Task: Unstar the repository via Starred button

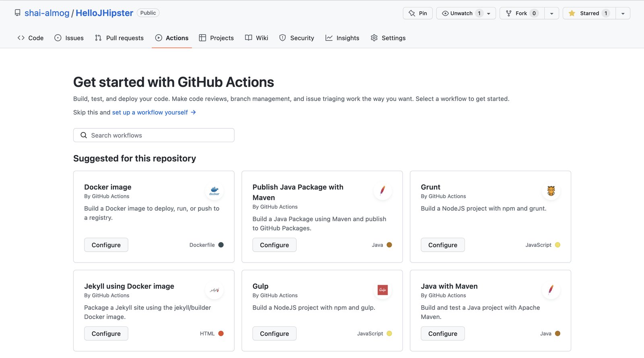Action: (589, 13)
